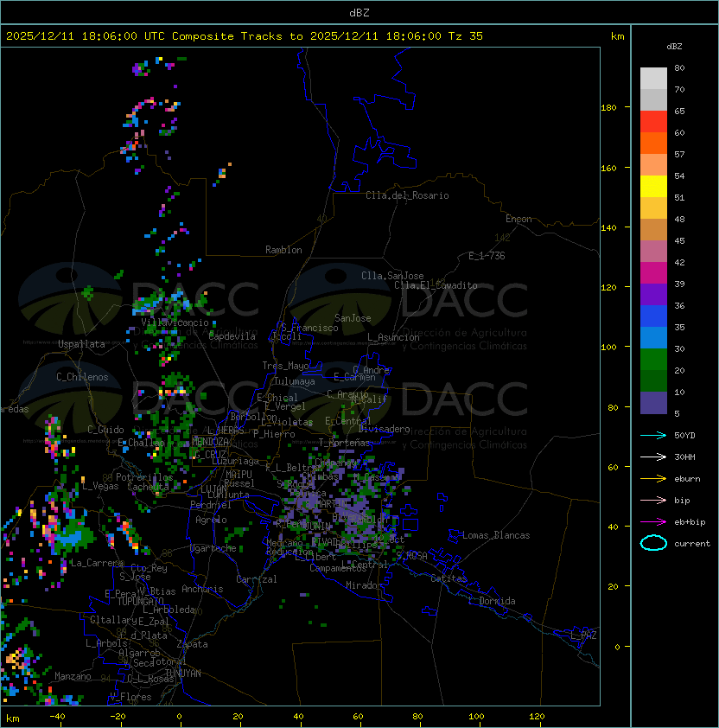Viewport: 719px width, 728px height.
Task: Click the dBZ title at top
Action: tap(359, 13)
